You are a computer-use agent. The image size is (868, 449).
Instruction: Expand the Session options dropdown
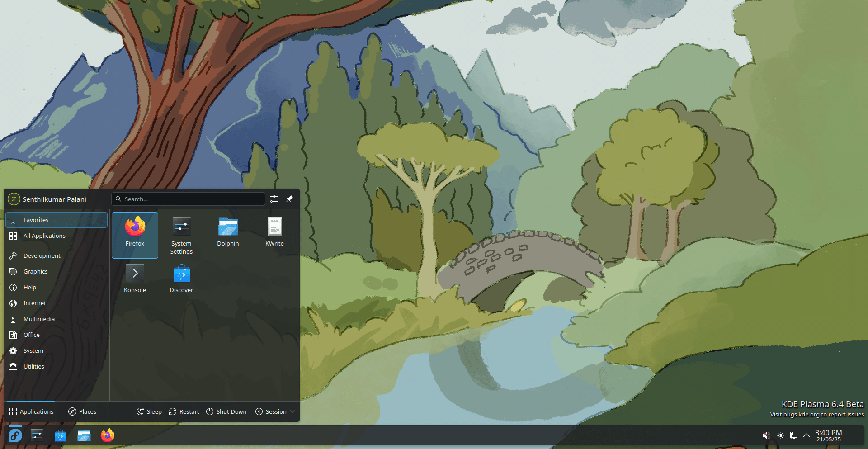[275, 411]
